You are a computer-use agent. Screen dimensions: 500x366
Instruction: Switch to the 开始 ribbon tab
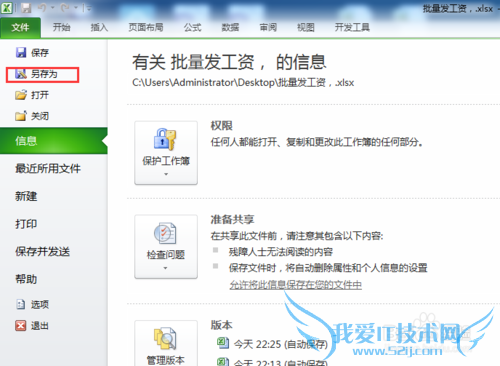pos(62,27)
